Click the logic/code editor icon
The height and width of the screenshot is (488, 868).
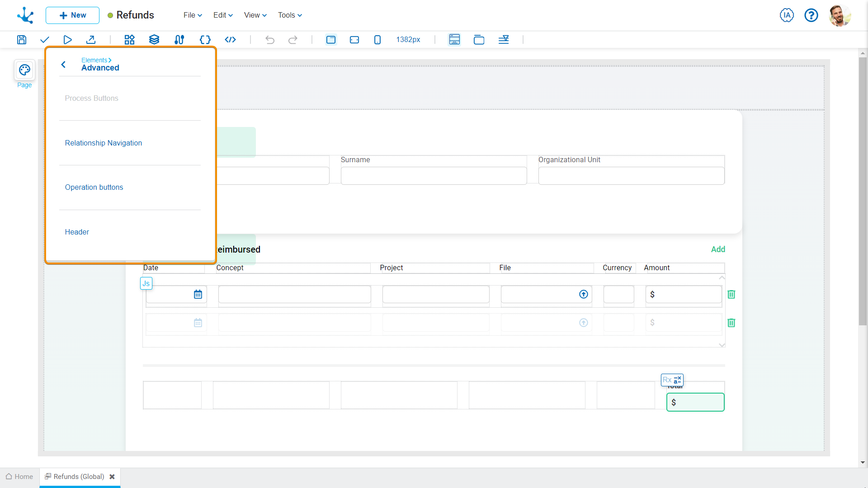tap(230, 40)
